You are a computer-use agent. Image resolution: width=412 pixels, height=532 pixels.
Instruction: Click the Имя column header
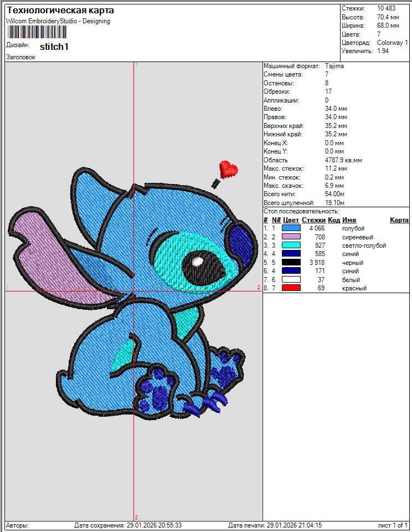(x=349, y=220)
